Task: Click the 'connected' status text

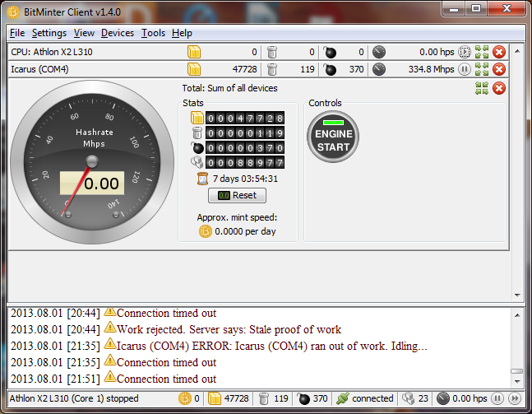Action: [372, 398]
